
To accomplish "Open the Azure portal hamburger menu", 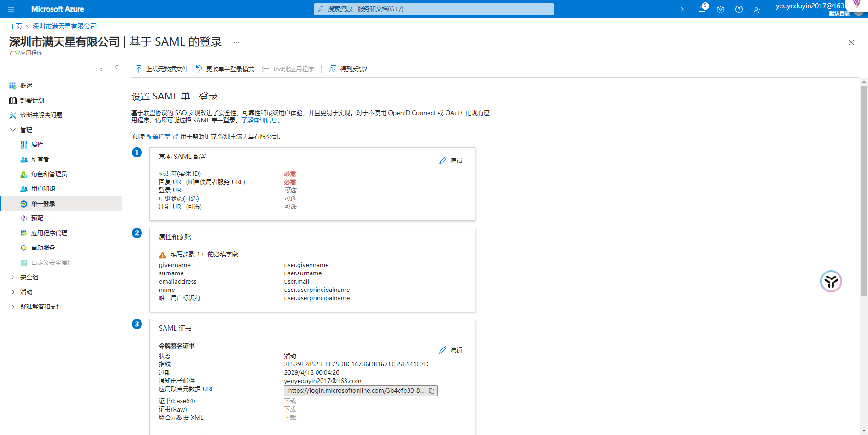I will (x=11, y=9).
